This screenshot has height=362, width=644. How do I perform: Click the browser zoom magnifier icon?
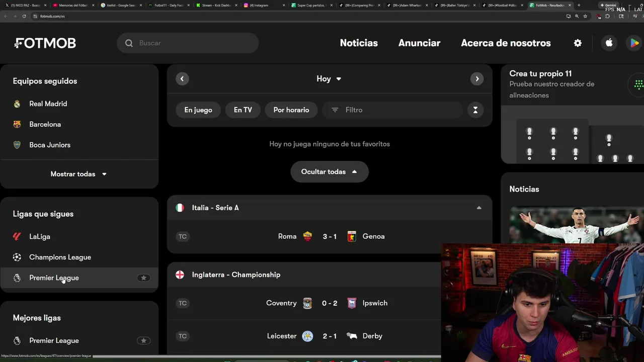click(x=577, y=16)
